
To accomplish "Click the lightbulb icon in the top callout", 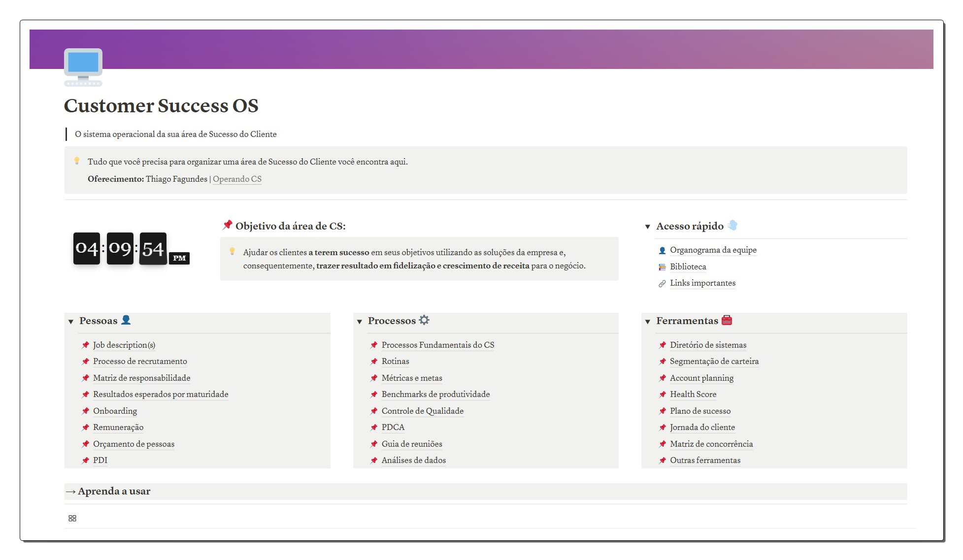I will point(77,161).
